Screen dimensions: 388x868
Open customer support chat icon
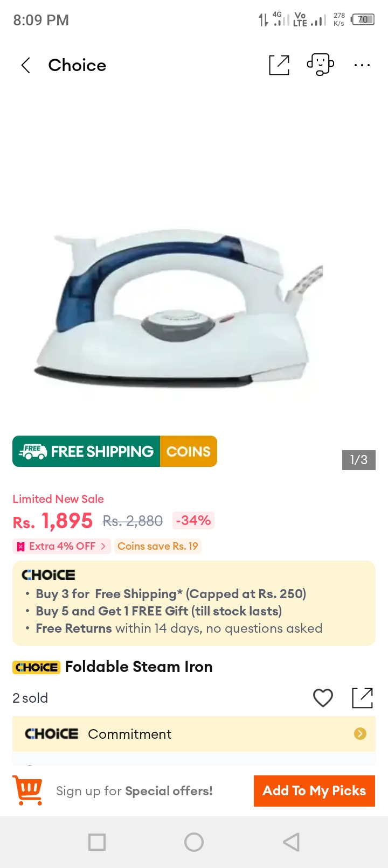point(321,65)
